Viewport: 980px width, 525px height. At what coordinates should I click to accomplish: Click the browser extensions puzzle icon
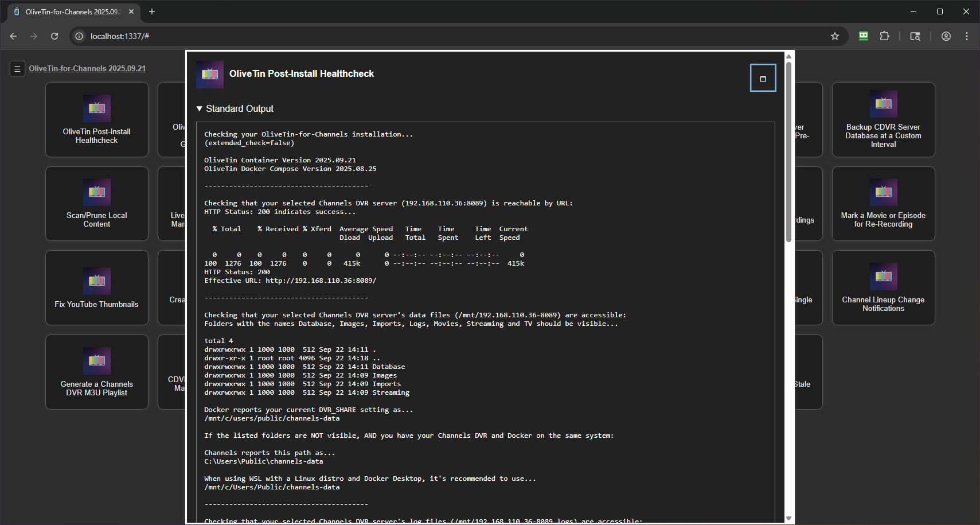coord(885,36)
